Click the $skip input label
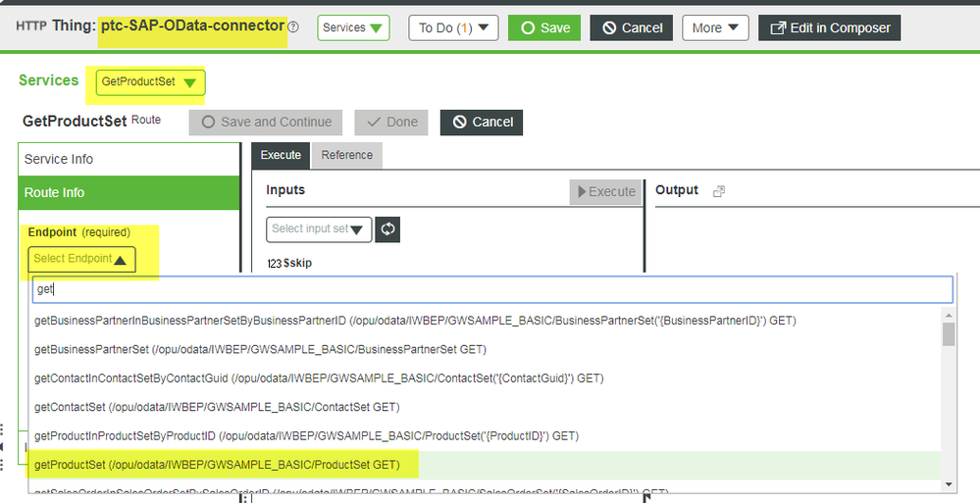Viewport: 980px width, 503px height. click(297, 263)
